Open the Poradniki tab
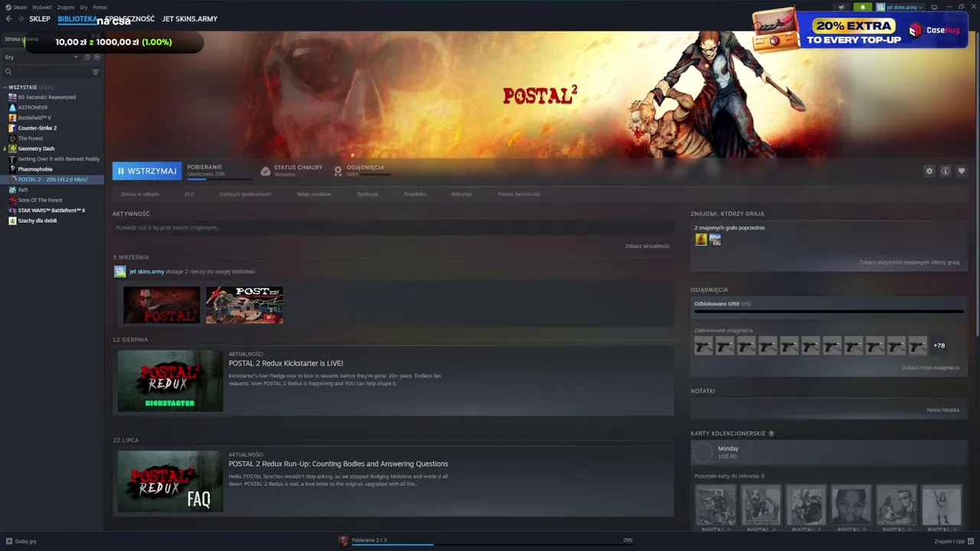The height and width of the screenshot is (551, 980). tap(414, 194)
